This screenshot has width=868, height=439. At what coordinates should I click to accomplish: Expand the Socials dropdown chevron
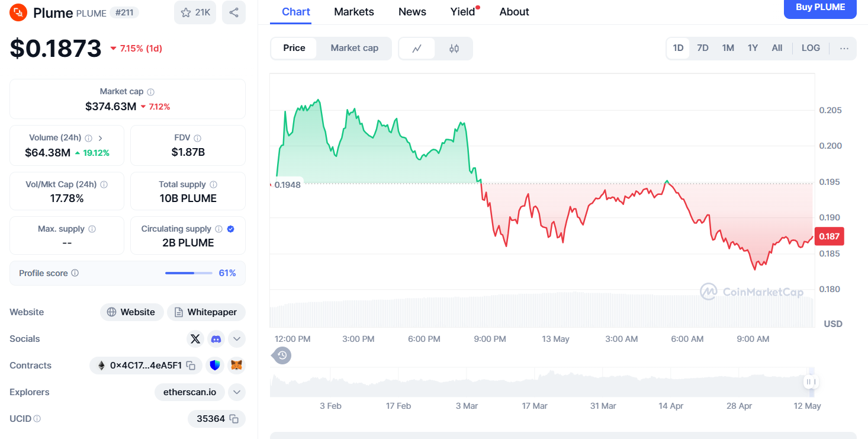coord(236,339)
